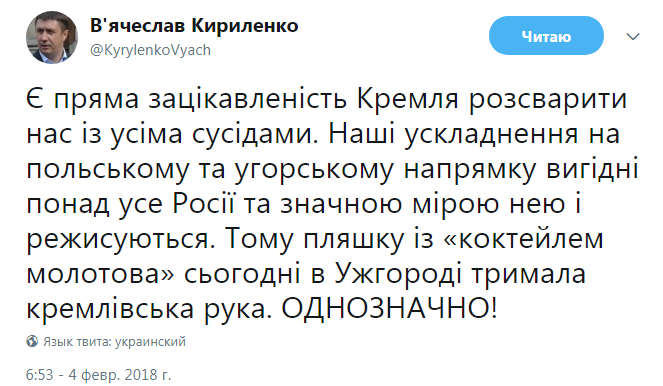
Task: Open the profile avatar photo
Action: 52,37
